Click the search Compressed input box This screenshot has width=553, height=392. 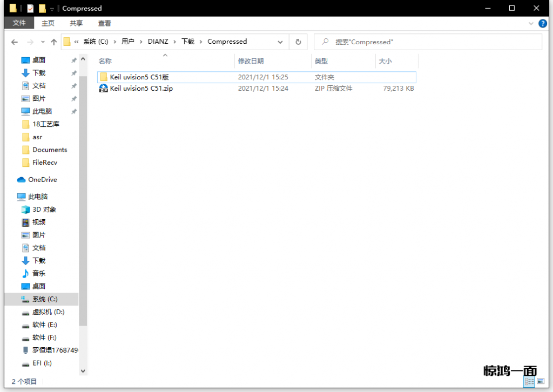[432, 42]
